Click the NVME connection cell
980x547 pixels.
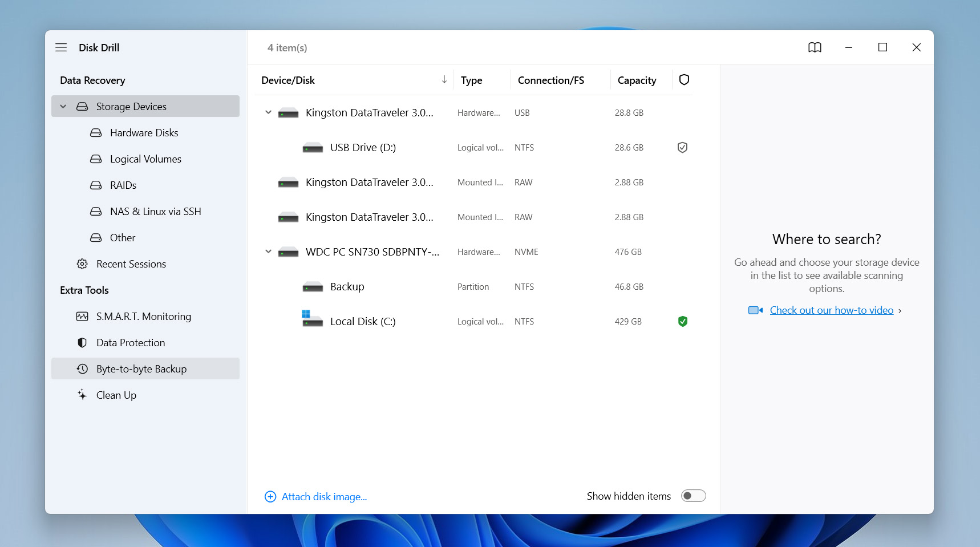526,252
